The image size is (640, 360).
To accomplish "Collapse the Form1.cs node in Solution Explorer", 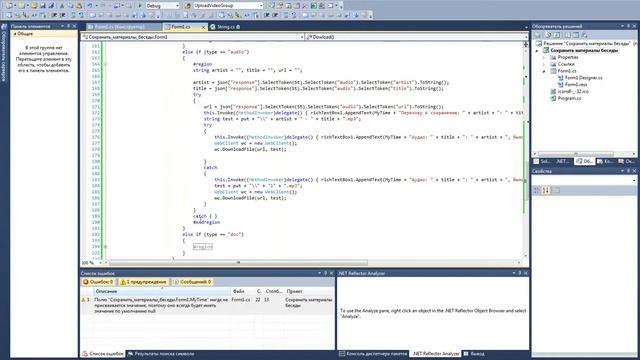I will click(544, 71).
